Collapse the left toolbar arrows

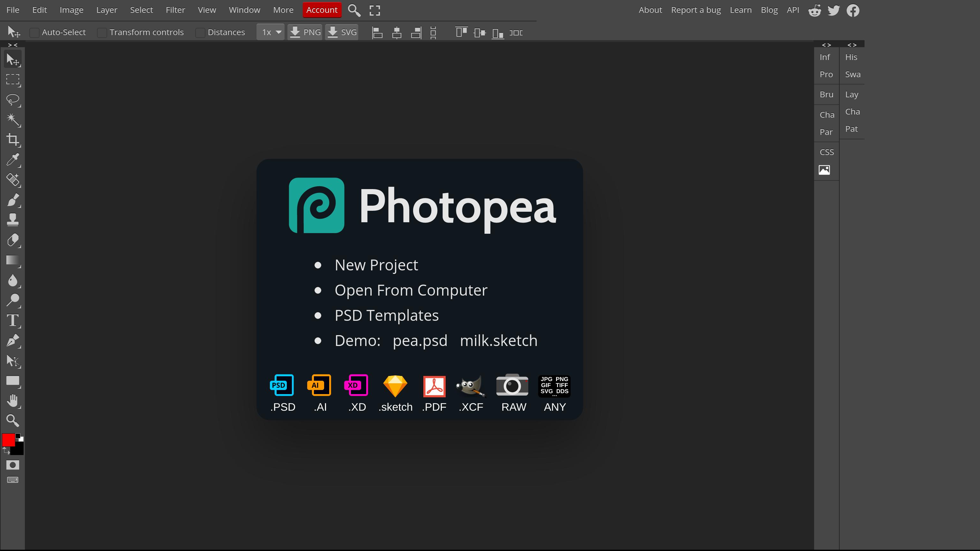12,45
